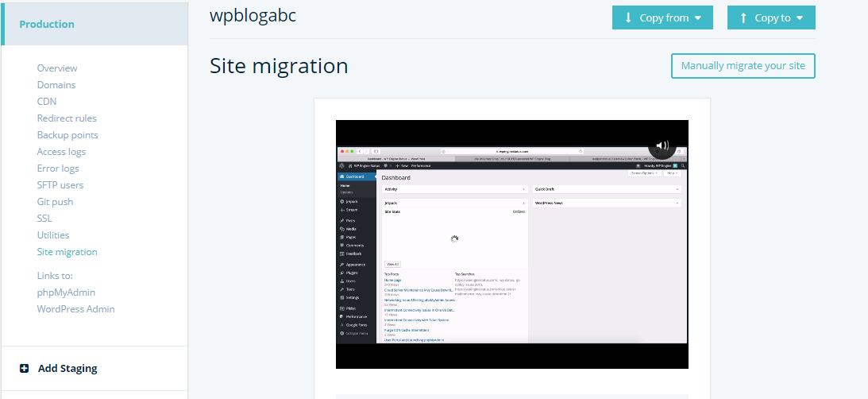The height and width of the screenshot is (399, 868).
Task: Click the wpblogabc site name
Action: 253,16
